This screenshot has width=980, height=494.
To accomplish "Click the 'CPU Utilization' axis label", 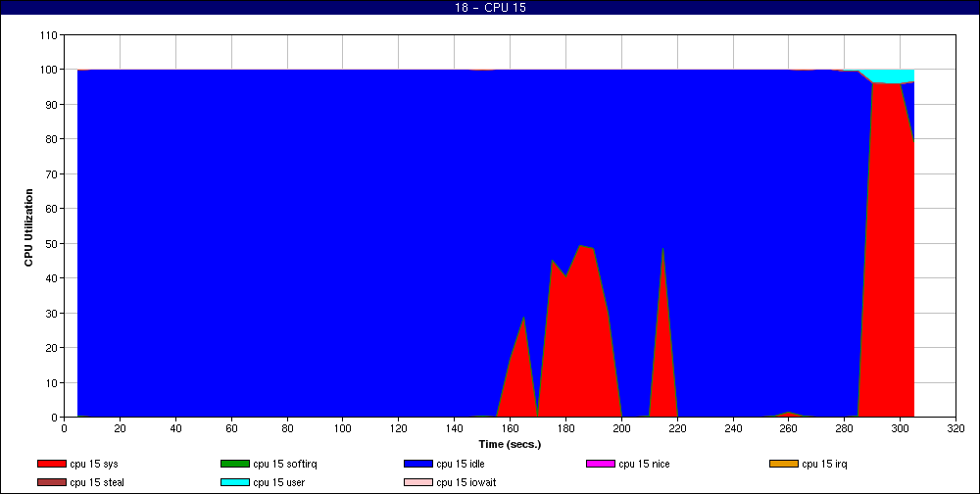I will coord(28,227).
